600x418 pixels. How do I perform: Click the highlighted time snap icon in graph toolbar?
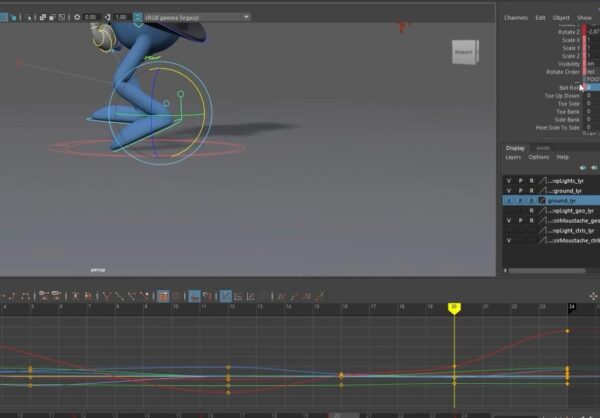[x=195, y=296]
